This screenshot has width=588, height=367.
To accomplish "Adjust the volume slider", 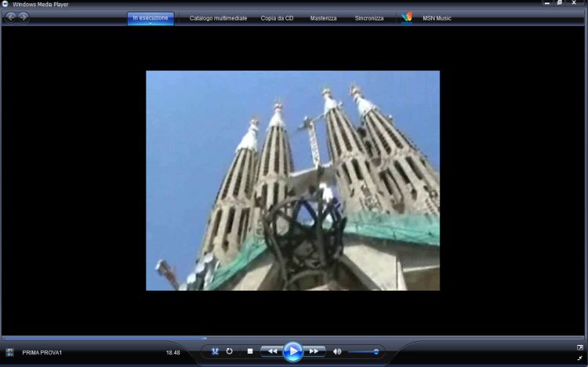I will [365, 351].
